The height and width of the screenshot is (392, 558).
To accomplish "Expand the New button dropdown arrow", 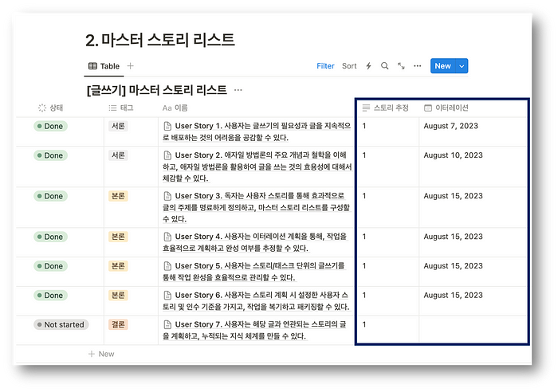I will tap(462, 66).
